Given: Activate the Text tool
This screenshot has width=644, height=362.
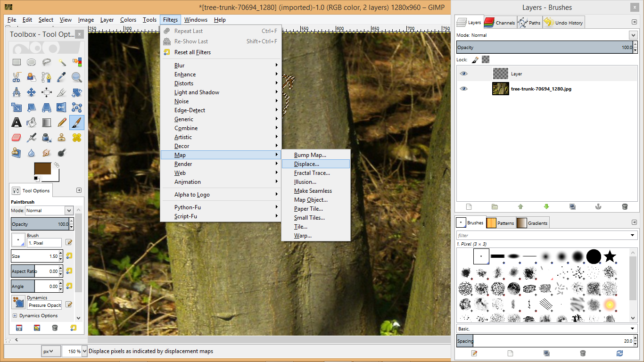Looking at the screenshot, I should pyautogui.click(x=16, y=122).
